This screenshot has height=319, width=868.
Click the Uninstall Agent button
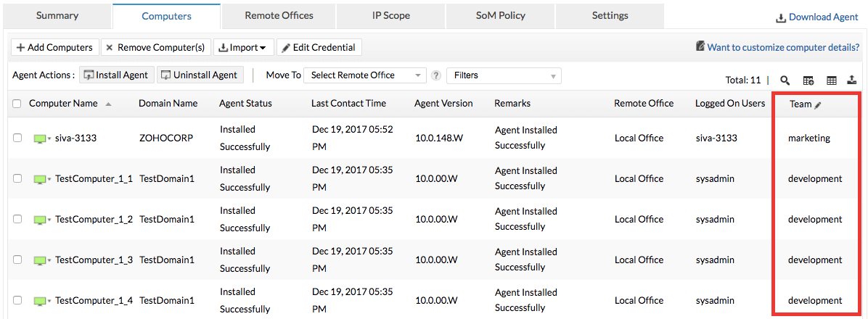(x=199, y=75)
